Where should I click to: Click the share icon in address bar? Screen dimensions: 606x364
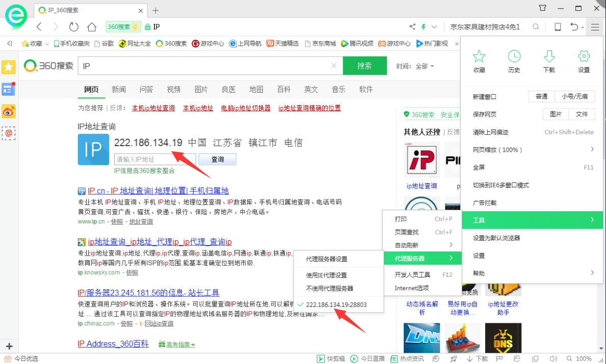point(412,26)
